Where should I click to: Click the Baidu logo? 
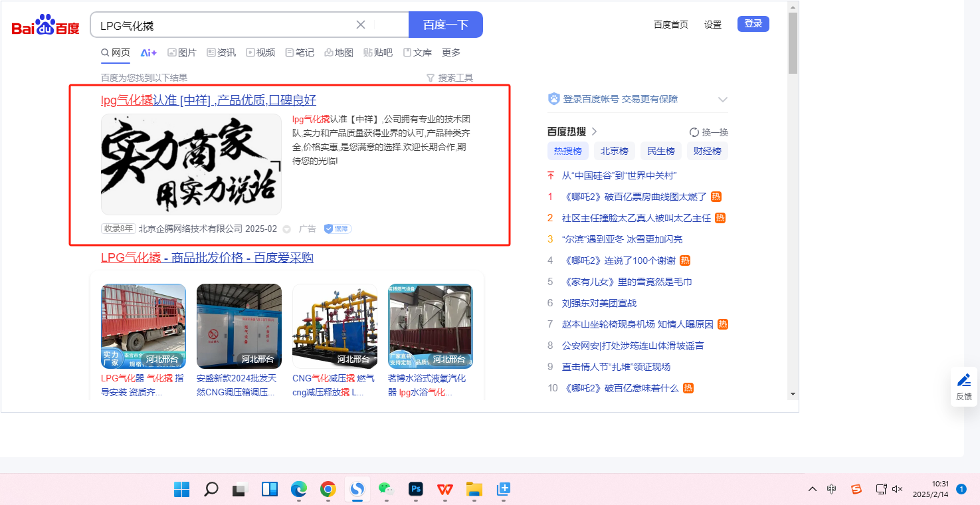(45, 26)
